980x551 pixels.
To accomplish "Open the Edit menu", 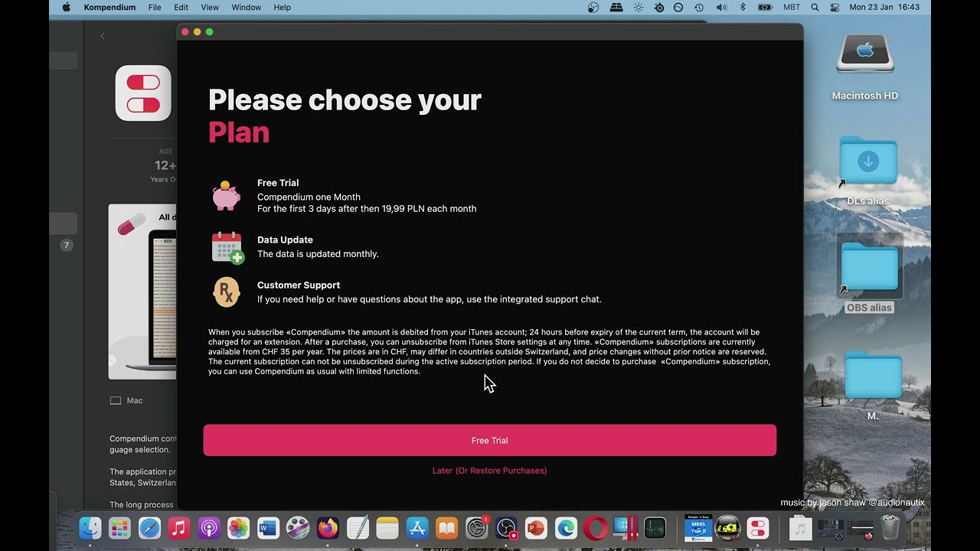I will click(181, 7).
